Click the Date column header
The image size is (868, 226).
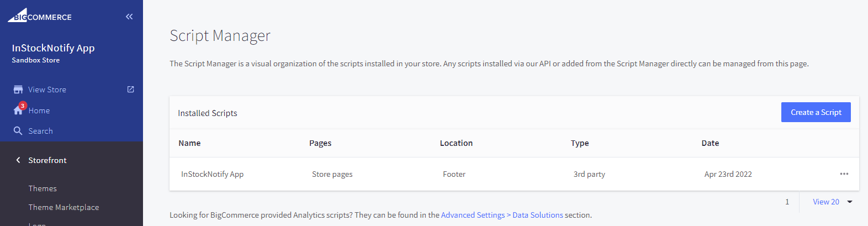click(x=710, y=143)
